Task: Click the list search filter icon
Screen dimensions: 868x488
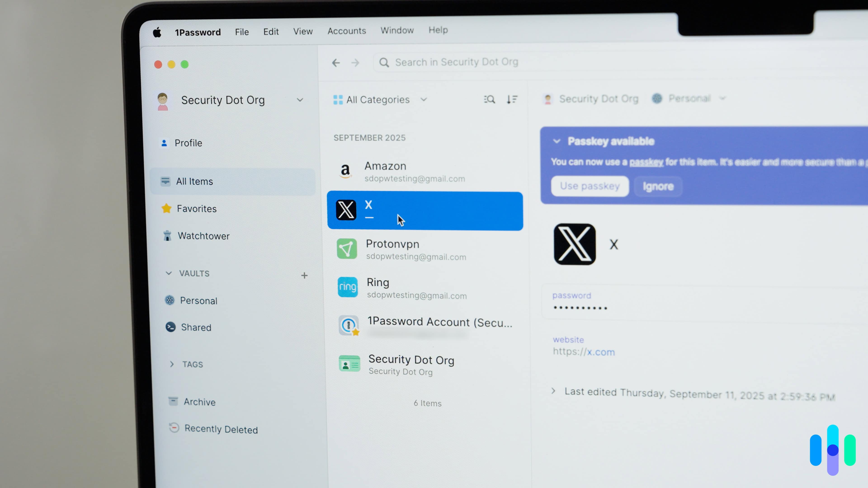Action: click(489, 99)
